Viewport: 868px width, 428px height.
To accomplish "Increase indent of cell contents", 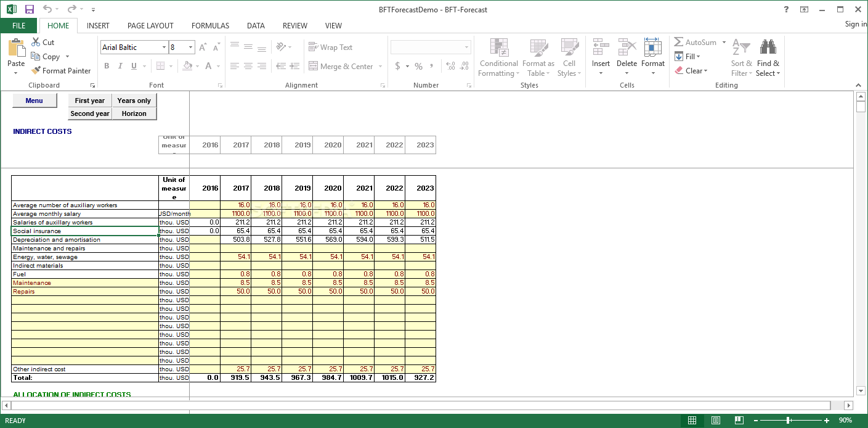I will pyautogui.click(x=294, y=66).
